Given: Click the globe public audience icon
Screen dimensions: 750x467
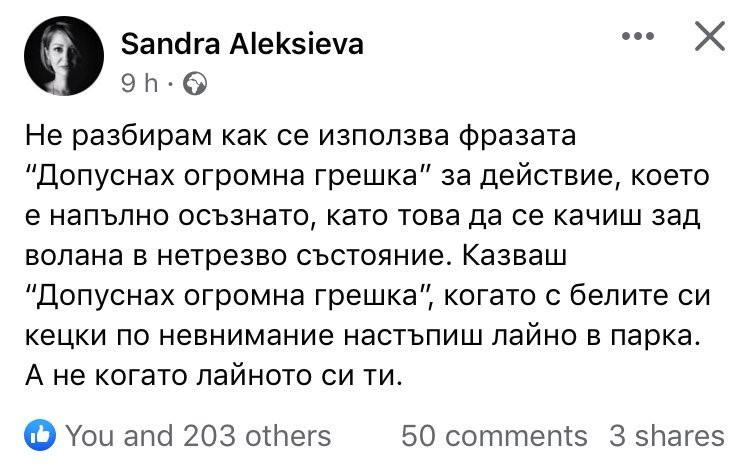Looking at the screenshot, I should click(x=197, y=85).
